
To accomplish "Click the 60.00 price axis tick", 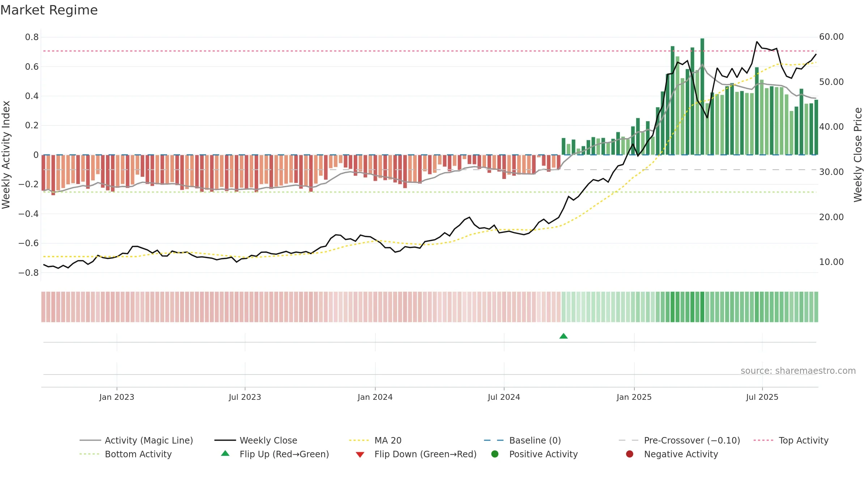I will pos(831,37).
